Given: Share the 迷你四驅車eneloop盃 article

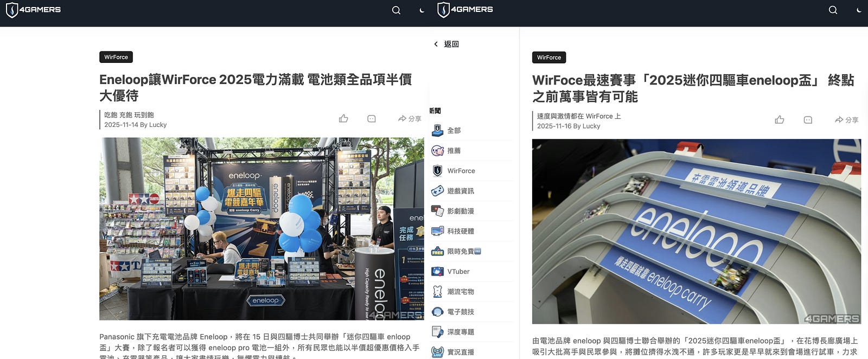Looking at the screenshot, I should click(846, 120).
